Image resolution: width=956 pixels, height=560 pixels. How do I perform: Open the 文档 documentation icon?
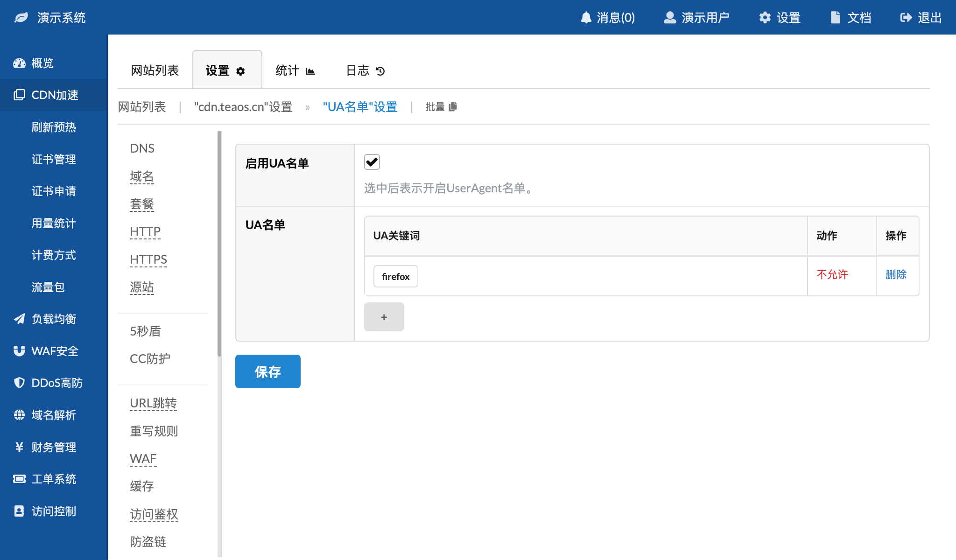(x=835, y=17)
